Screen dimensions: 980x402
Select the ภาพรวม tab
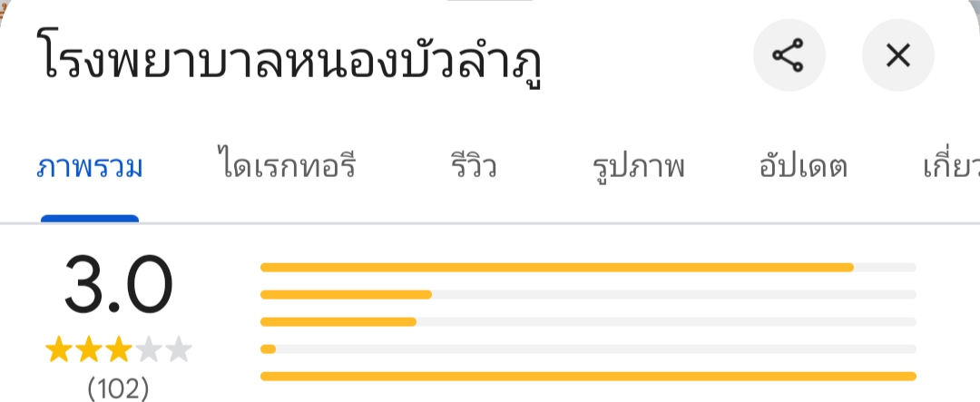point(90,168)
